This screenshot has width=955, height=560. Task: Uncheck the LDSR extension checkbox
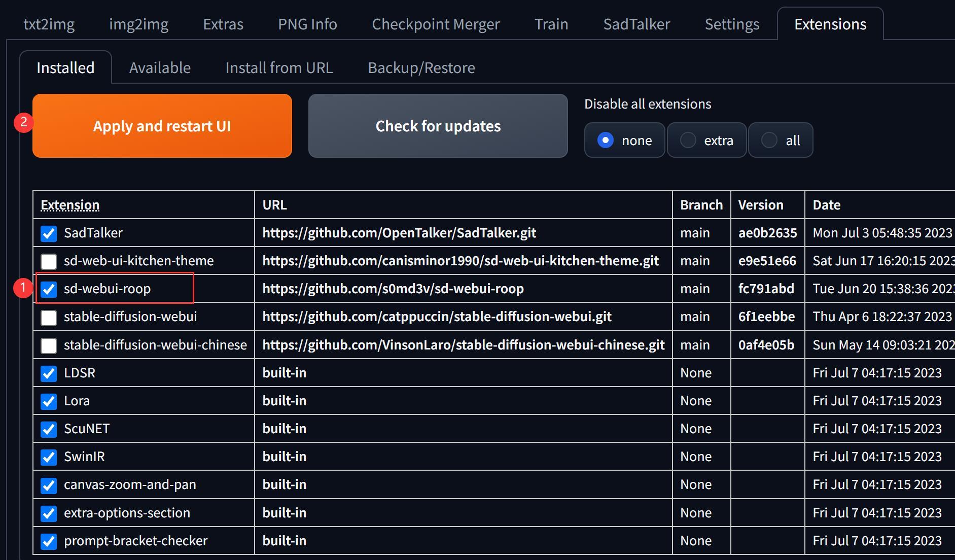(49, 373)
